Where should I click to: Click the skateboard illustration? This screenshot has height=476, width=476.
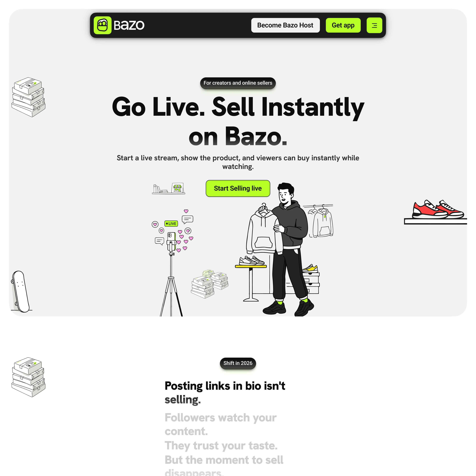tap(21, 291)
